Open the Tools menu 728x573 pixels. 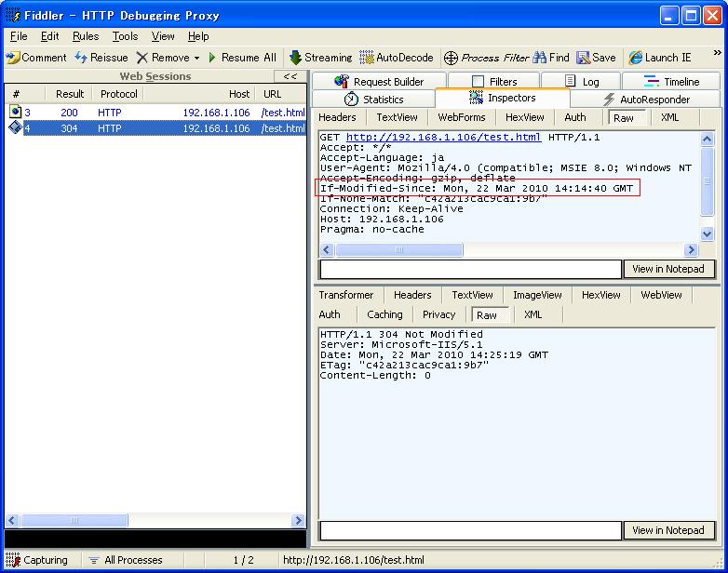[x=125, y=36]
